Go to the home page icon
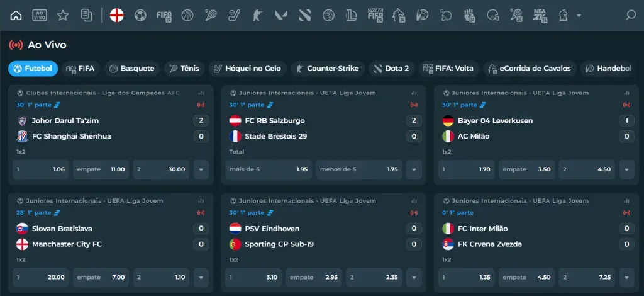 point(16,15)
